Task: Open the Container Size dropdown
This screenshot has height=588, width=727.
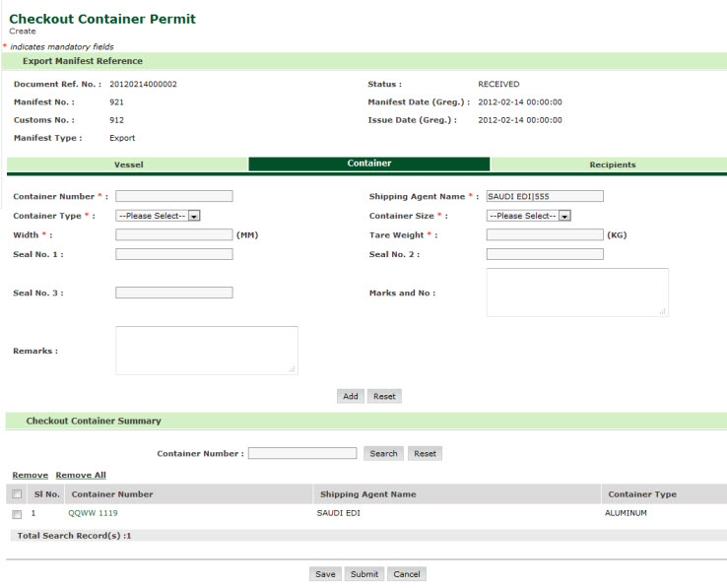Action: [529, 216]
